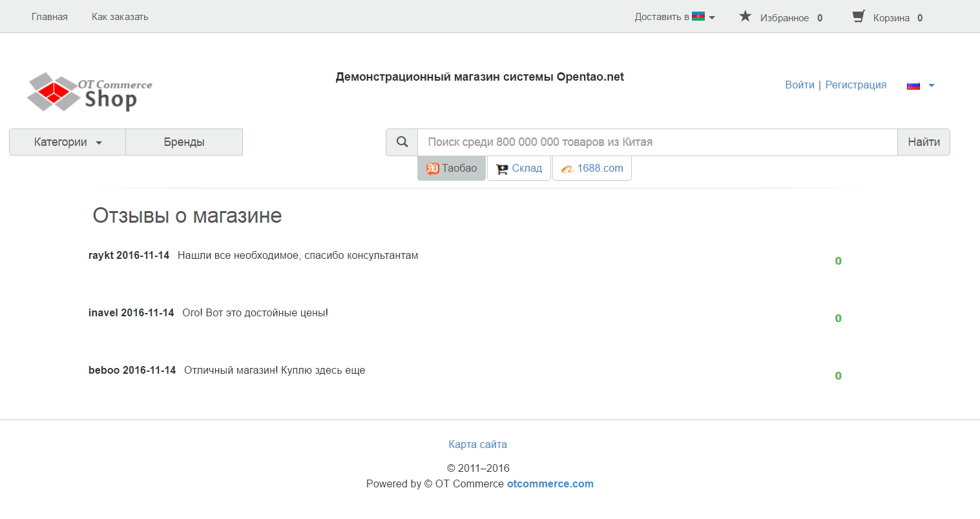Open the Доставить в country dropdown
The height and width of the screenshot is (519, 980).
[674, 17]
